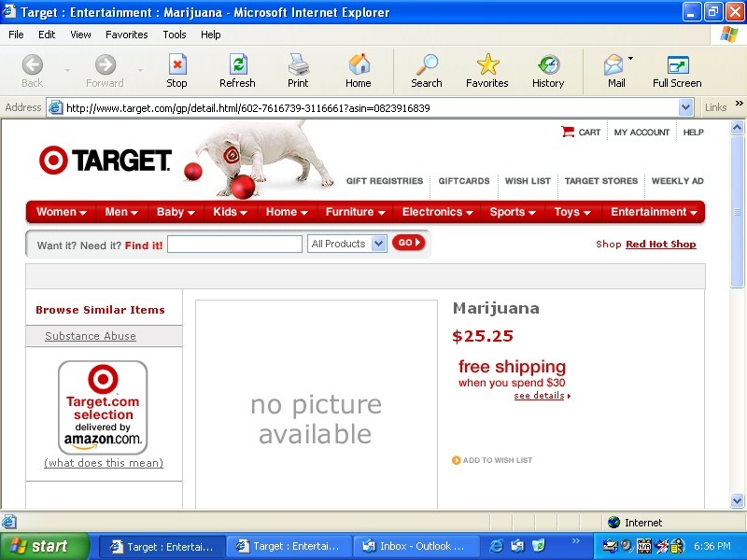Image resolution: width=747 pixels, height=560 pixels.
Task: Open the Wish List page link
Action: click(x=528, y=181)
